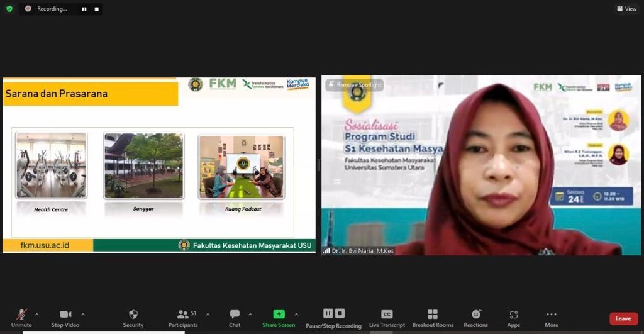Stop recording in the bottom toolbar
The width and height of the screenshot is (644, 334).
coord(340,313)
